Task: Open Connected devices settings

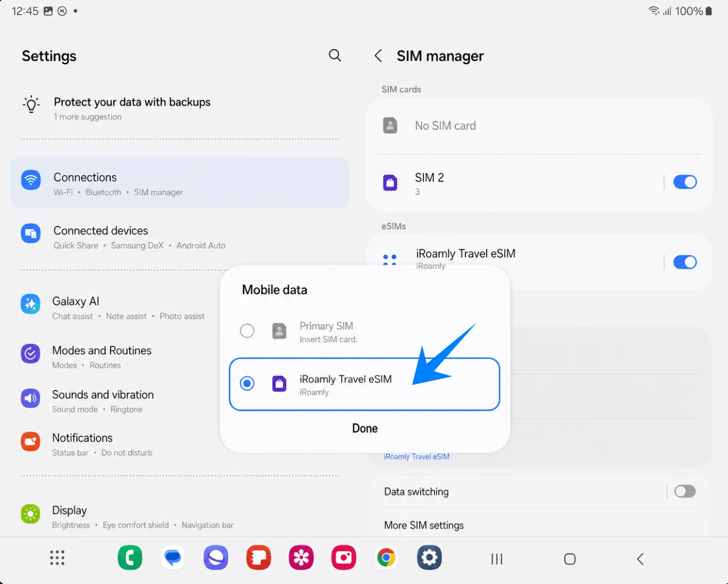Action: (x=180, y=237)
